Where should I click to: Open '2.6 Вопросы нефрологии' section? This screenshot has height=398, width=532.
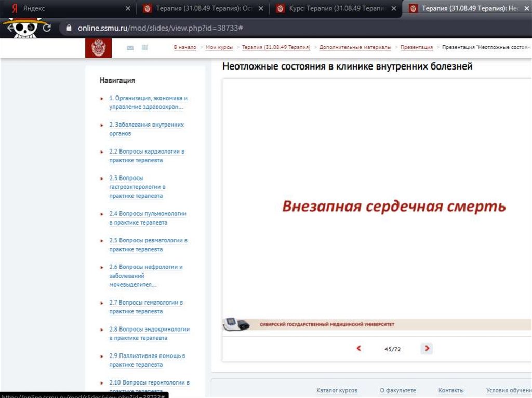point(145,276)
